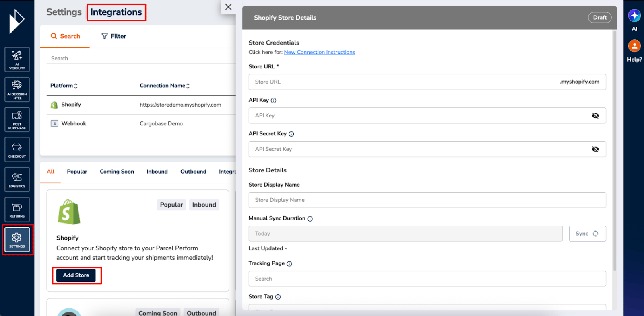This screenshot has height=316, width=644.
Task: Click the Webhook icon in table row
Action: click(x=54, y=123)
